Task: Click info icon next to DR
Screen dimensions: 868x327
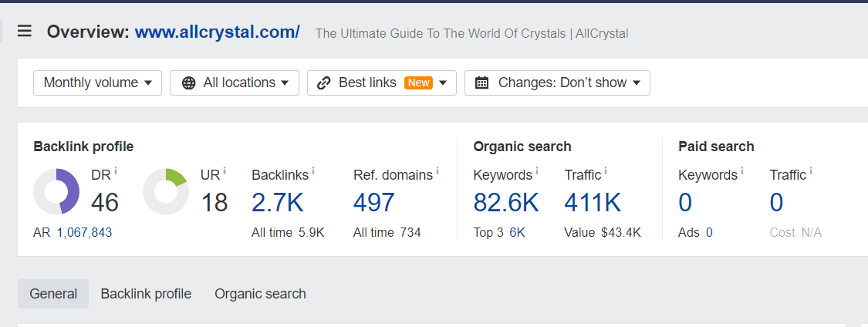Action: point(116,170)
